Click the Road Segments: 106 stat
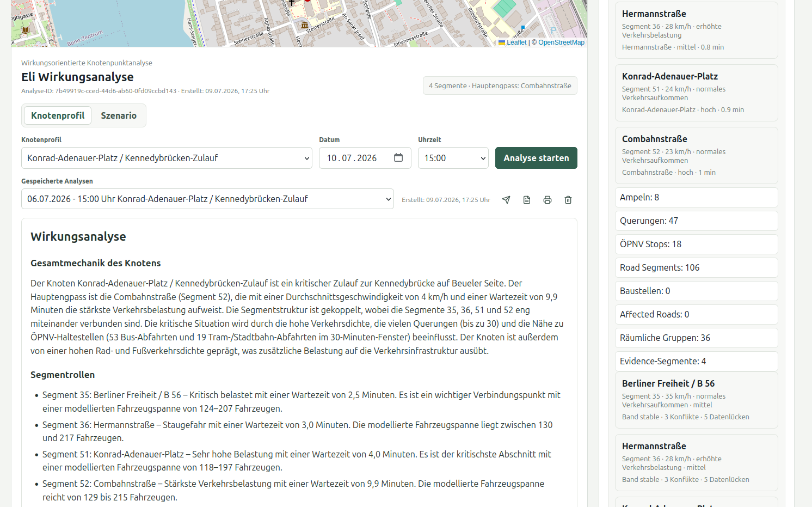Image resolution: width=812 pixels, height=507 pixels. pos(697,267)
